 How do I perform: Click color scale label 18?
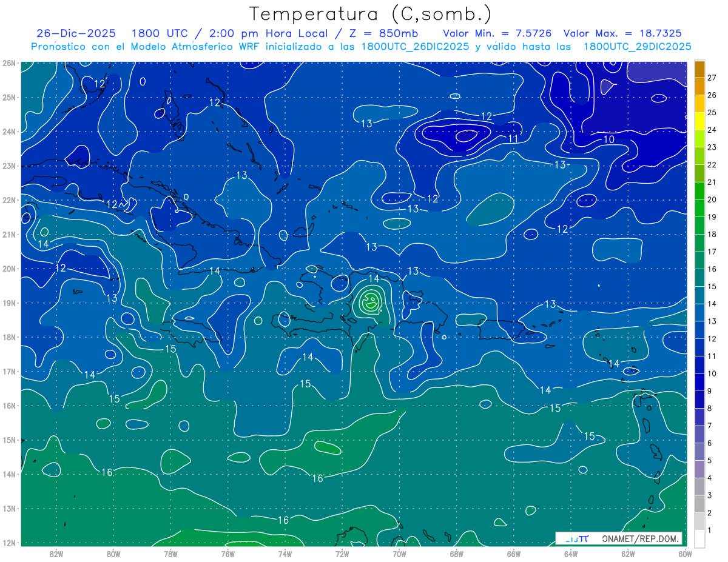pyautogui.click(x=712, y=234)
